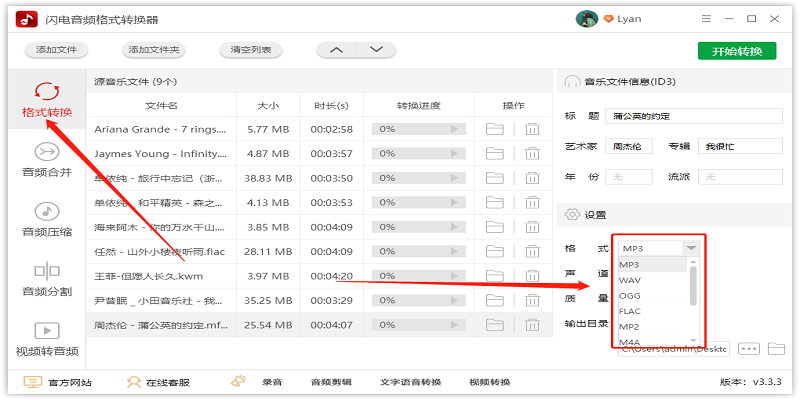Open output directory folder icon
This screenshot has height=400, width=800.
(776, 349)
